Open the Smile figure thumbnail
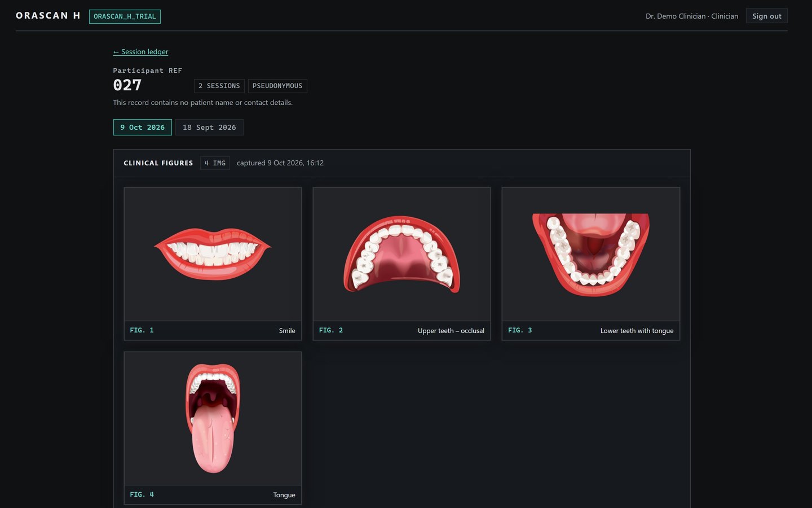 point(213,255)
